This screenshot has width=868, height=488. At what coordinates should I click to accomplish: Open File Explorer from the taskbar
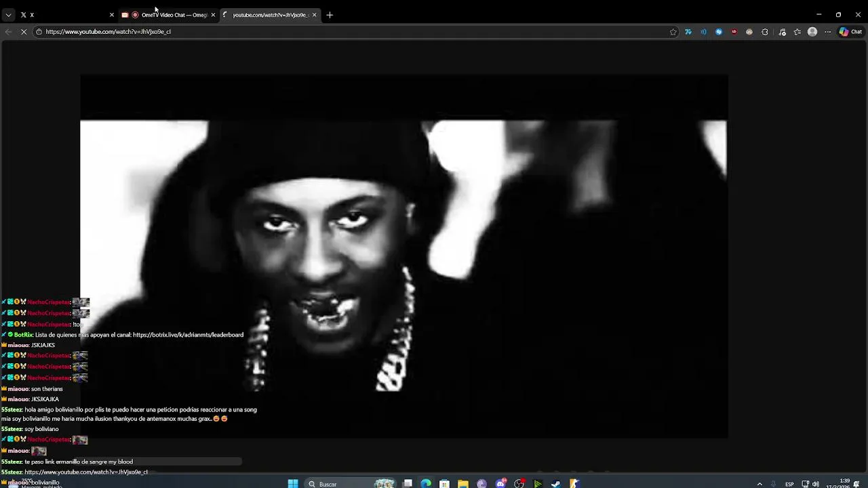coord(463,484)
